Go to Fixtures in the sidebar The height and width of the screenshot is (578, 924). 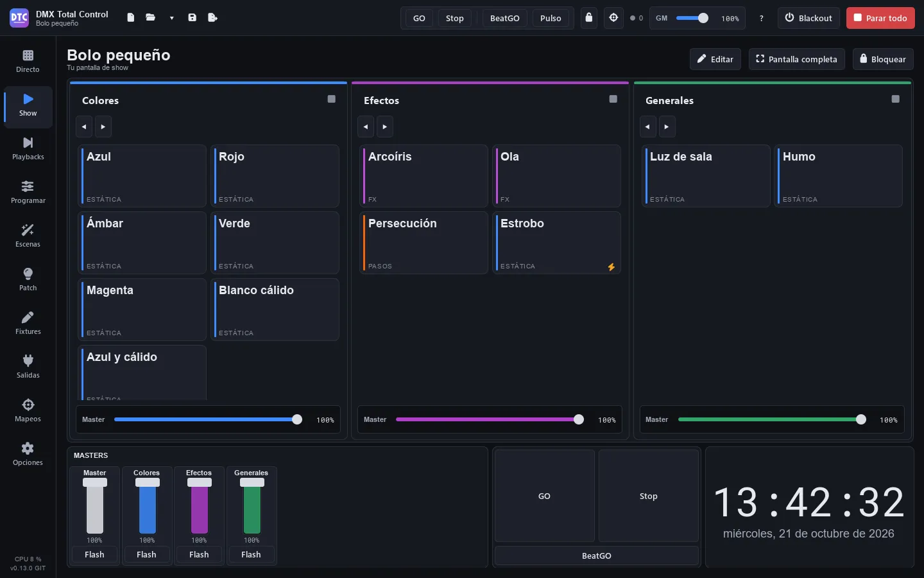pos(28,324)
